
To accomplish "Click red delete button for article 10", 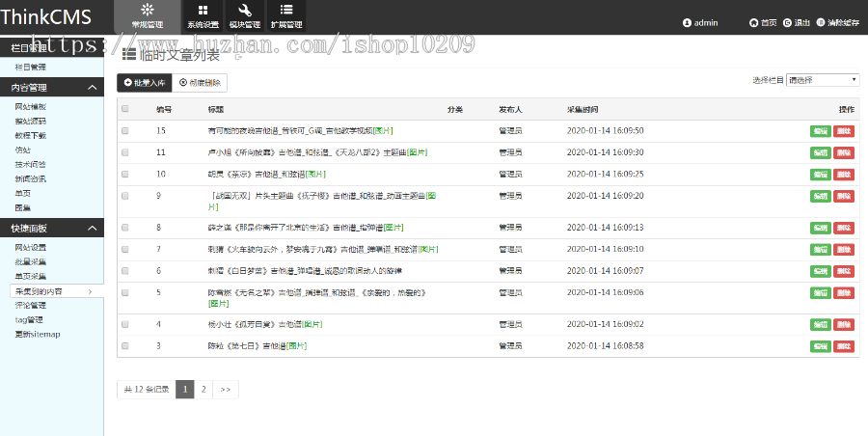I will pos(844,175).
